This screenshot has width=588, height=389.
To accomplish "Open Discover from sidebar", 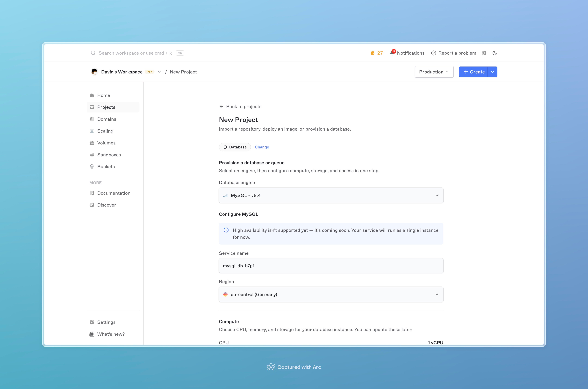I will click(x=113, y=205).
